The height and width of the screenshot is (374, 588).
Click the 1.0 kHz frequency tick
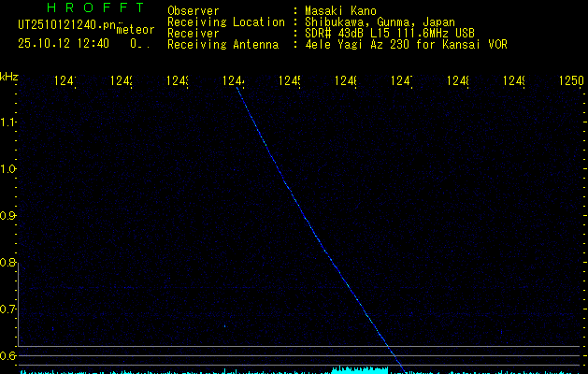pyautogui.click(x=8, y=169)
